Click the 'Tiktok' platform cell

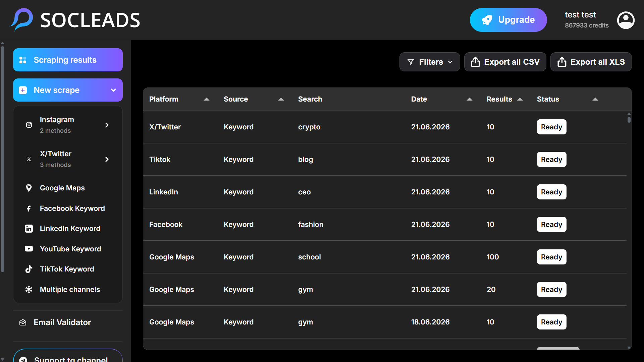160,160
